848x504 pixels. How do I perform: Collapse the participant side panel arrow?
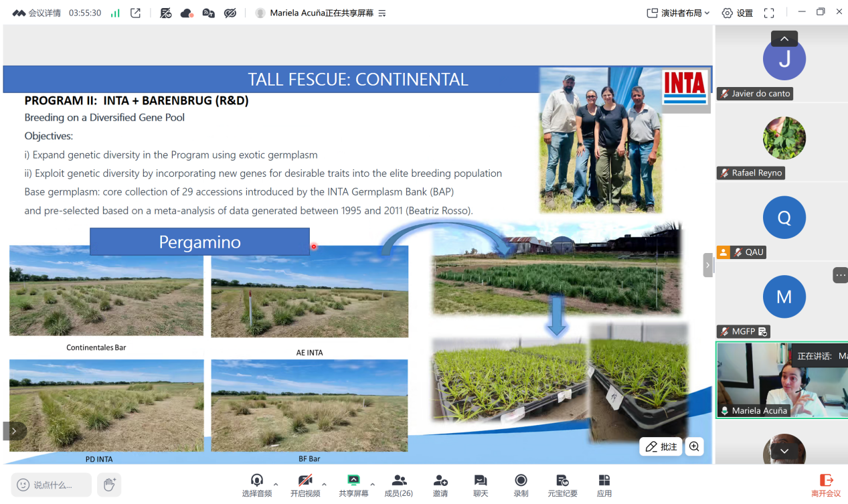[x=707, y=265]
